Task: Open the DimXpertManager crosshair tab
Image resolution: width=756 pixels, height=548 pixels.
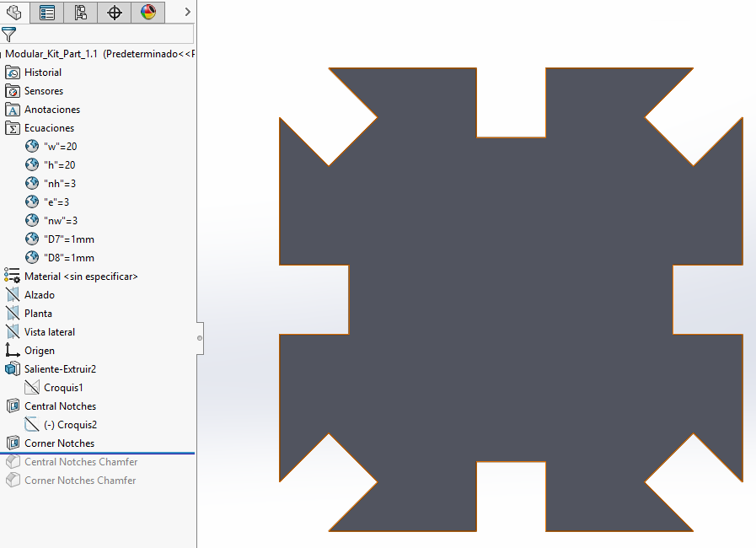Action: [115, 12]
